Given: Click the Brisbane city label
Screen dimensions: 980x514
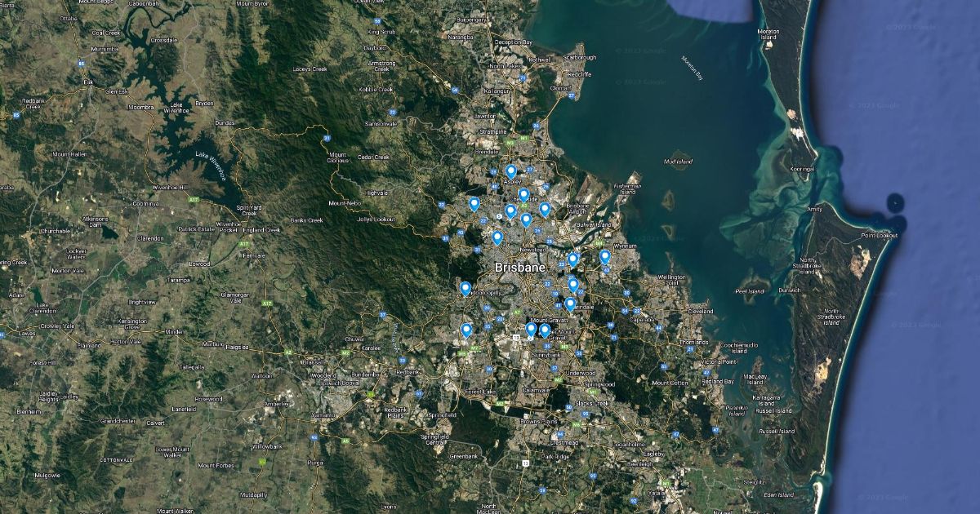Looking at the screenshot, I should point(519,267).
